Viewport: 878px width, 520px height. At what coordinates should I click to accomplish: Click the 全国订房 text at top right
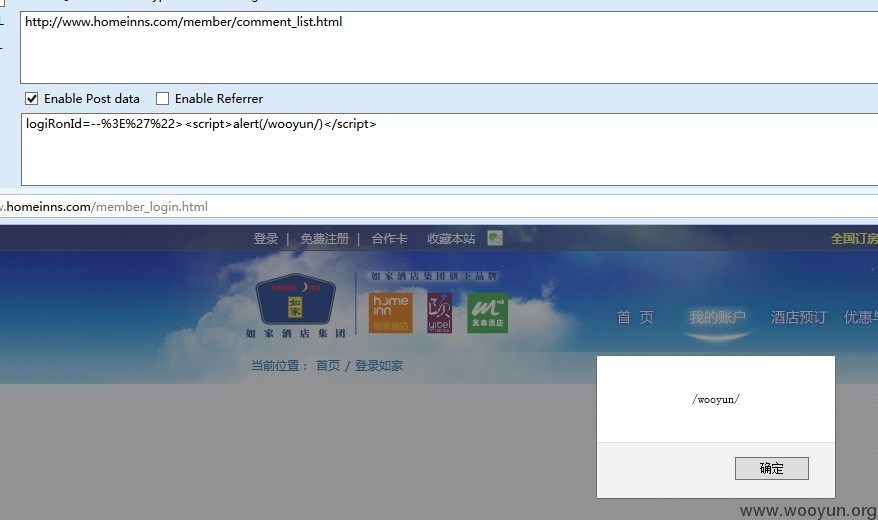coord(854,239)
